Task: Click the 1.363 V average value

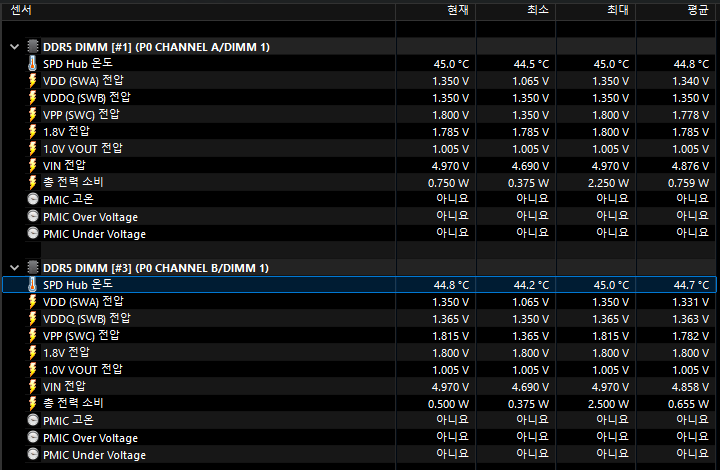Action: pos(691,319)
